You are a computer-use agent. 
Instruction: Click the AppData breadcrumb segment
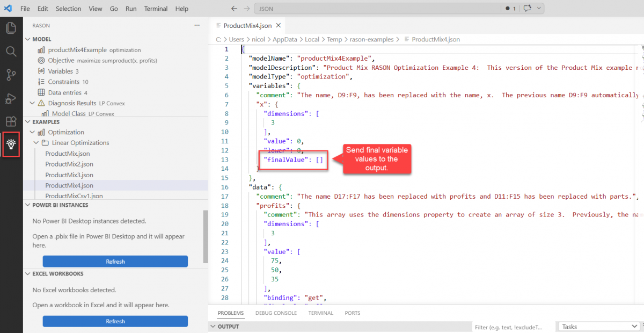tap(285, 39)
